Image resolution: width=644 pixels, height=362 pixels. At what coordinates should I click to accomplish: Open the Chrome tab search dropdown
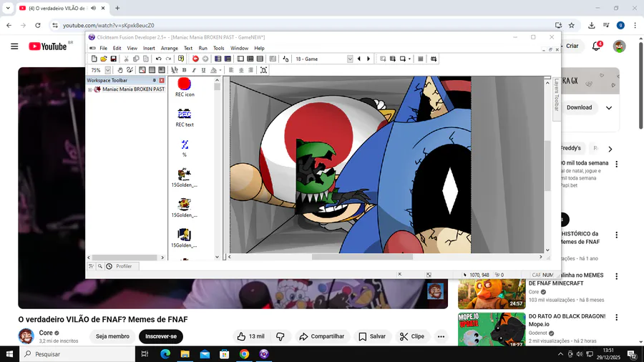coord(8,8)
